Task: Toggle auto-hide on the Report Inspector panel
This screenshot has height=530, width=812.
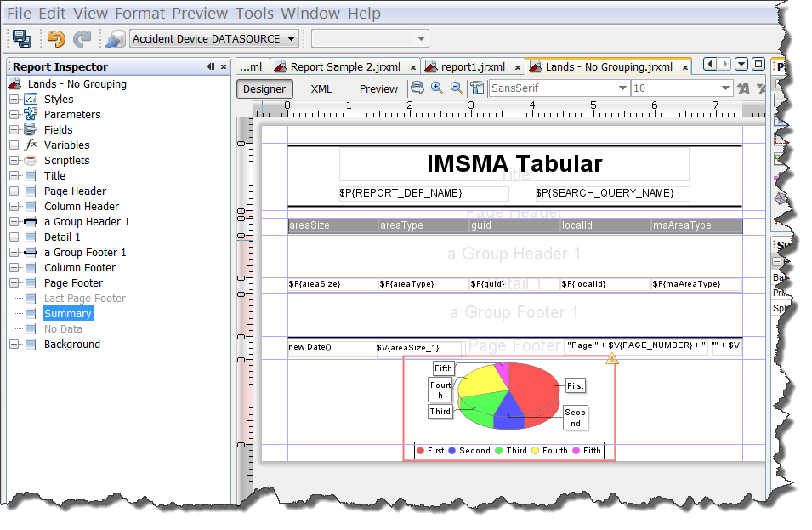Action: [x=210, y=66]
